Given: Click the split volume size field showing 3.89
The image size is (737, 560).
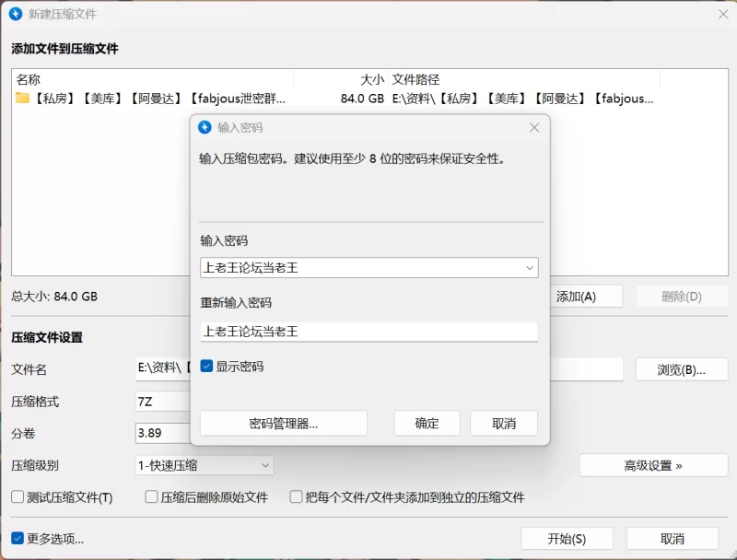Looking at the screenshot, I should coord(163,433).
